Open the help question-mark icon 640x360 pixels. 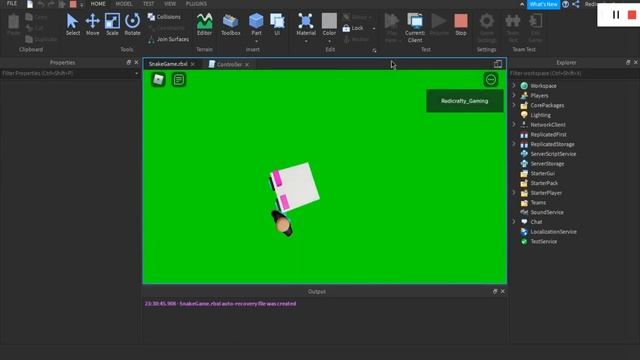pyautogui.click(x=565, y=4)
